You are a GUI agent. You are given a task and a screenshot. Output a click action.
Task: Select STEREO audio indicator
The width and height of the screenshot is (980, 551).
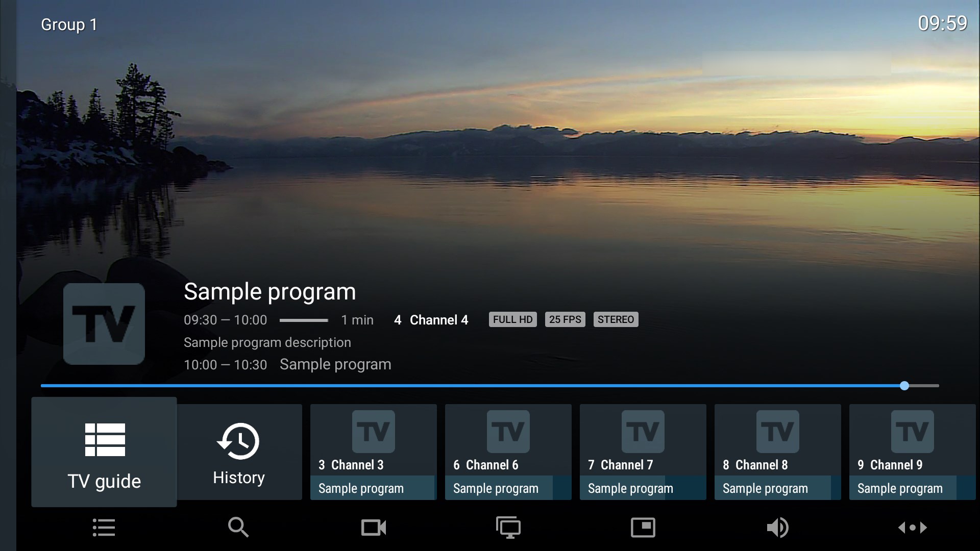(616, 319)
